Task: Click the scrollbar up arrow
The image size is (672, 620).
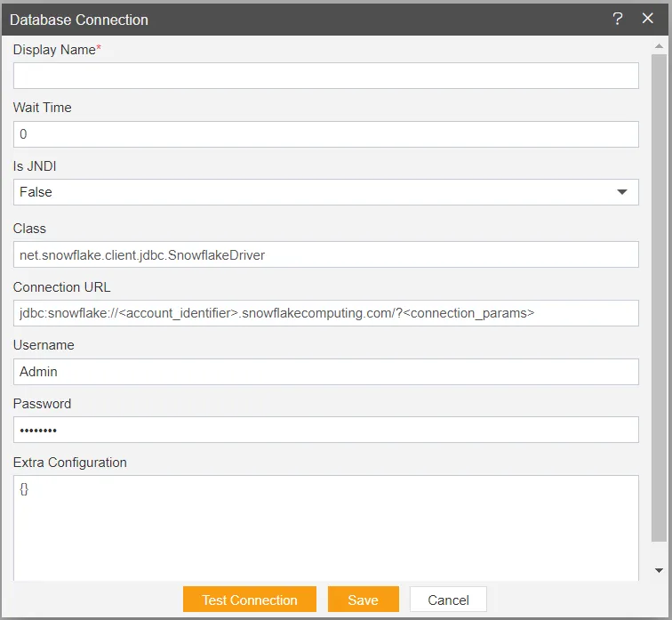Action: [x=660, y=46]
